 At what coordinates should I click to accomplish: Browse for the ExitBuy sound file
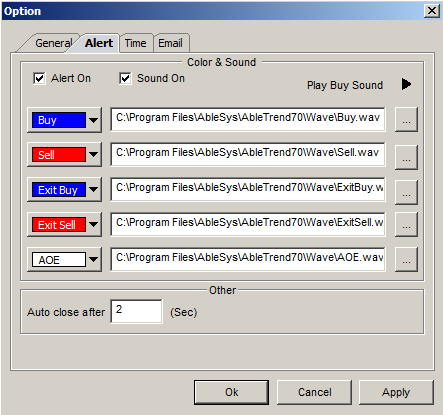pyautogui.click(x=406, y=192)
